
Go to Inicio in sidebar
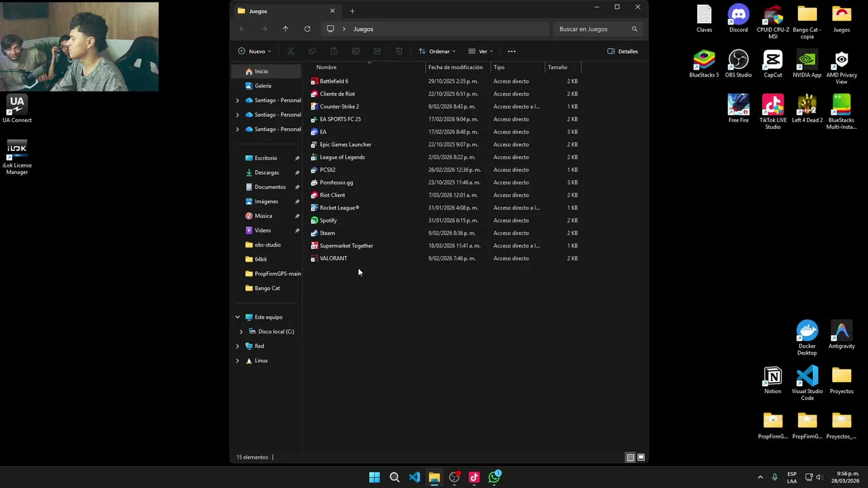point(266,71)
